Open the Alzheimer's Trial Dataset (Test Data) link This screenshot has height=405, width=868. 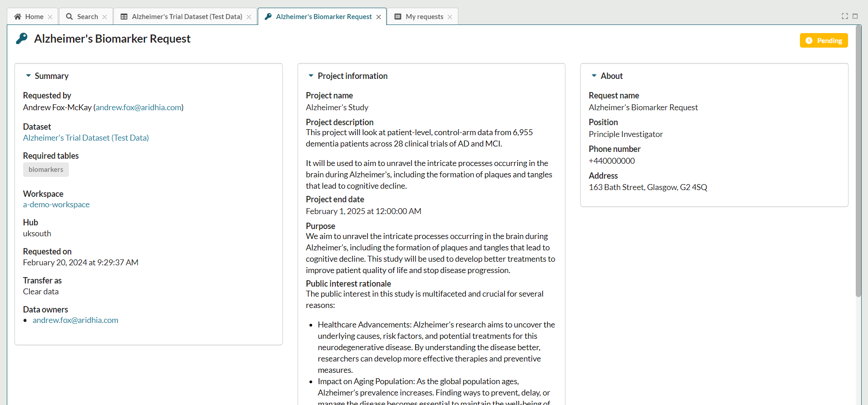[86, 138]
